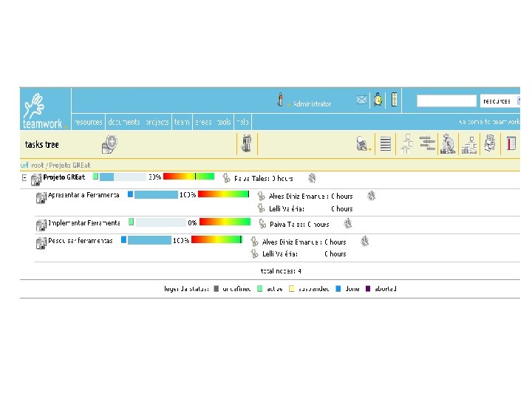
Task: Open the documents menu
Action: (x=124, y=122)
